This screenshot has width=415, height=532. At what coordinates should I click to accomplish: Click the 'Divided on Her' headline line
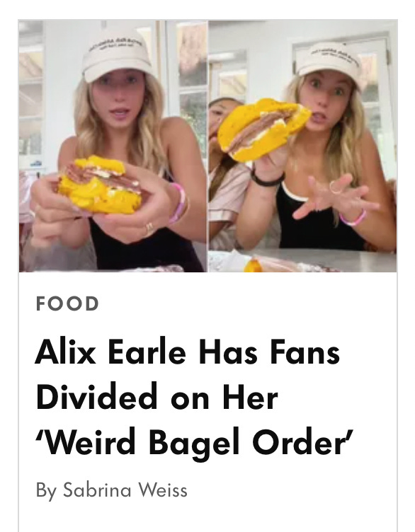157,397
